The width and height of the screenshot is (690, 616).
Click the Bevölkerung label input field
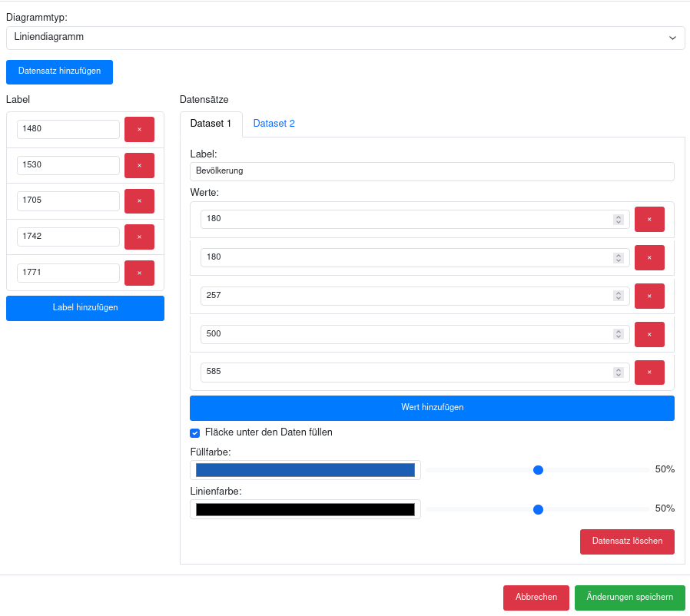point(432,171)
